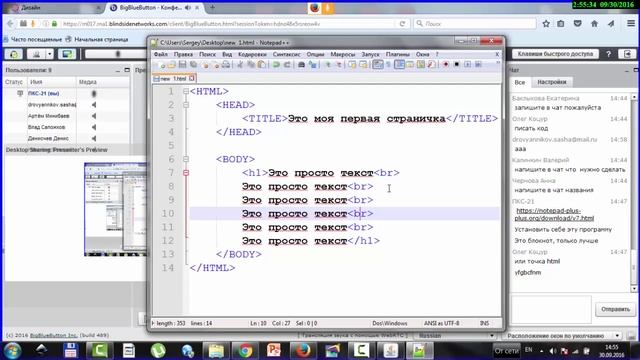Viewport: 640px width, 360px height.
Task: Click the New file icon in Notepad++ toolbar
Action: coord(161,64)
